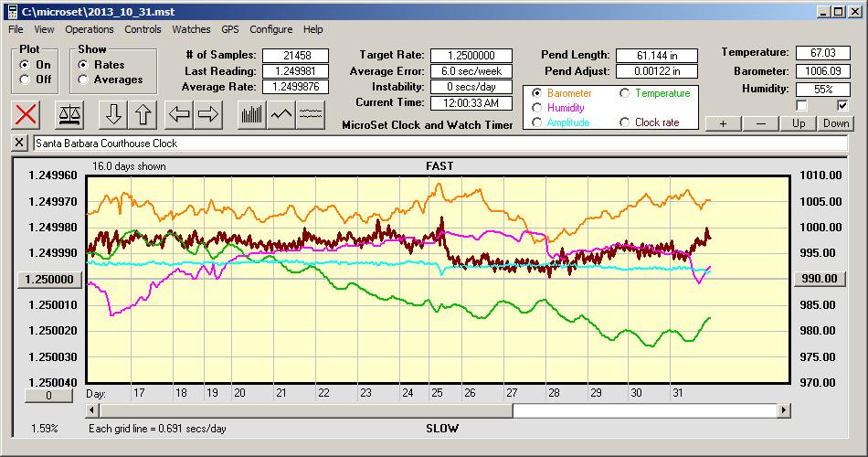This screenshot has height=457, width=868.
Task: Open the View menu
Action: [x=44, y=29]
